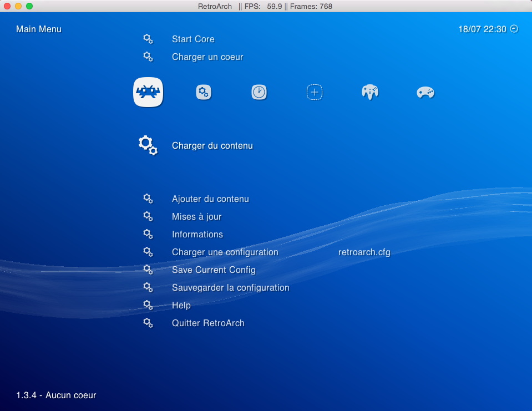Open Ajouter du contenu entry
Viewport: 532px width, 411px height.
click(210, 199)
